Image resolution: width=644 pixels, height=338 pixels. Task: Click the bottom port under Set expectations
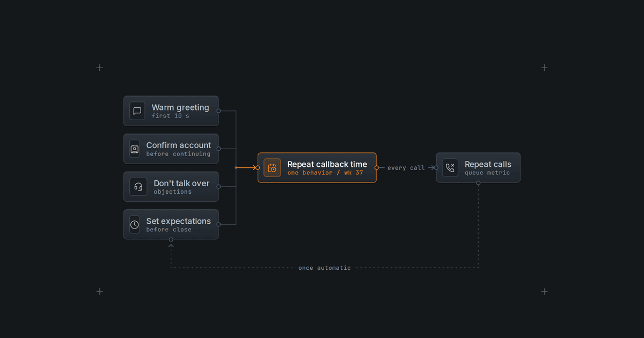[x=171, y=239]
